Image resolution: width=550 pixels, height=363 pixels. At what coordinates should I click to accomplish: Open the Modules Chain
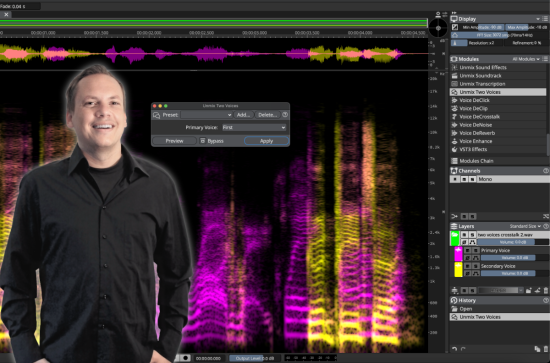[498, 161]
